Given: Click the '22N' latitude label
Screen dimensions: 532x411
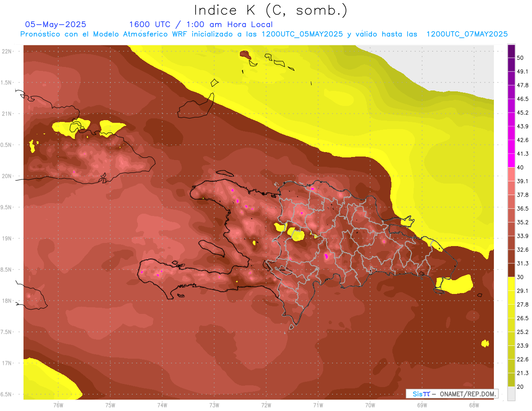Looking at the screenshot, I should [x=8, y=51].
